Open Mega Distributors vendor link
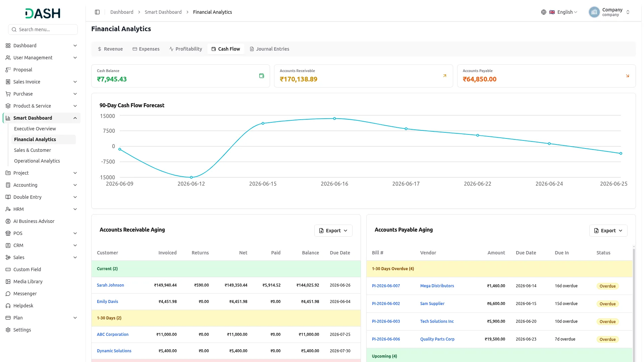The image size is (644, 362). point(437,286)
